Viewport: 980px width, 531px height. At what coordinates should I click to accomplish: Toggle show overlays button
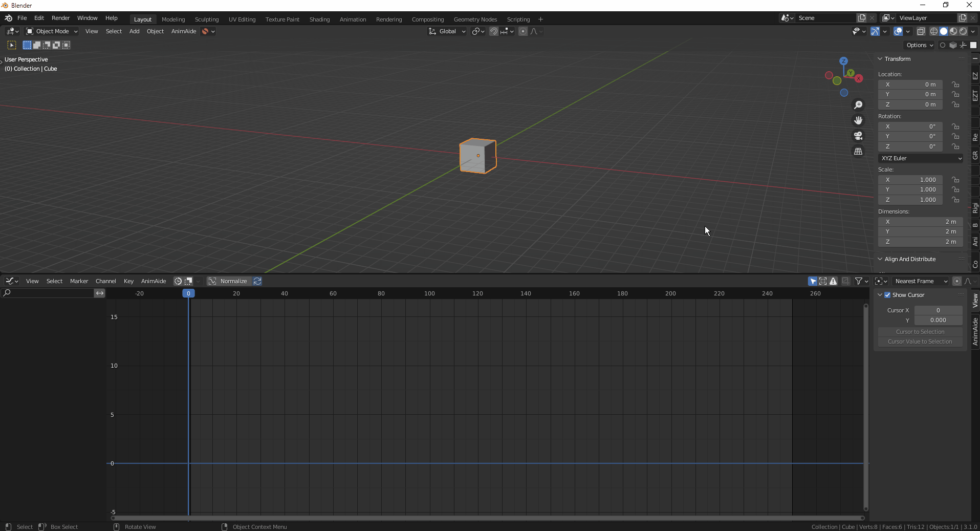point(898,31)
